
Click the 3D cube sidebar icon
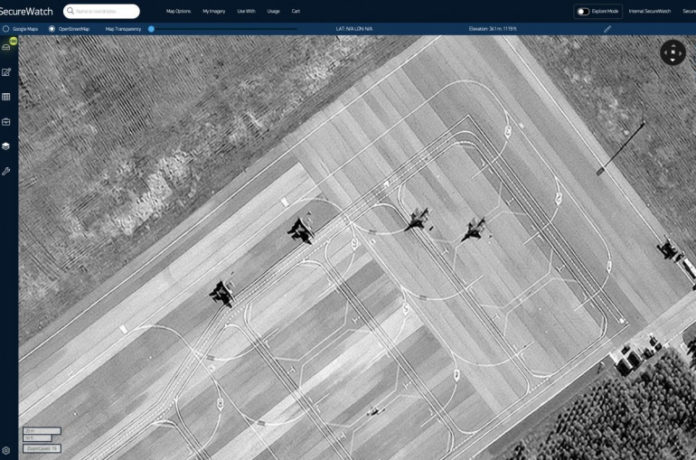[x=6, y=146]
